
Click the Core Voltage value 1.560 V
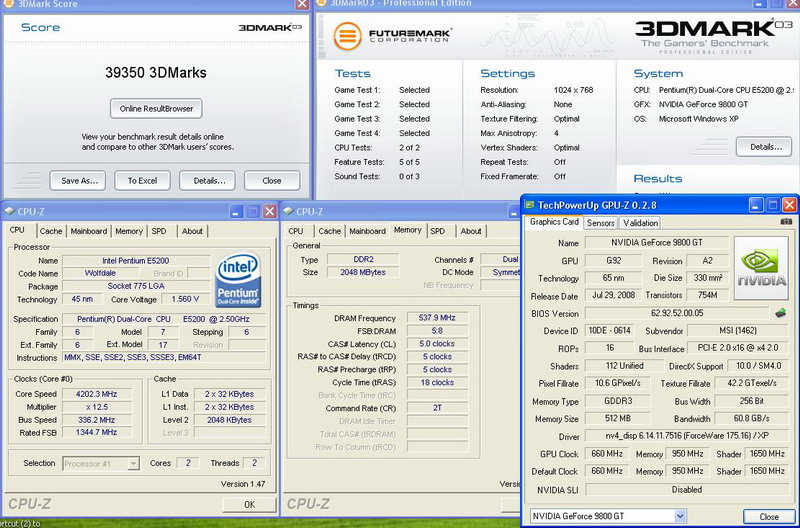[x=185, y=299]
